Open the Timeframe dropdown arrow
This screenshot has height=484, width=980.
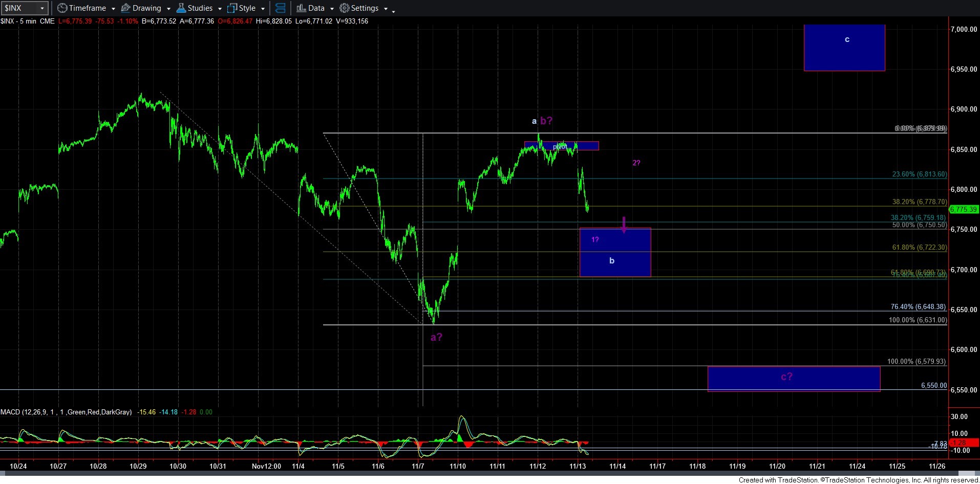click(x=113, y=9)
